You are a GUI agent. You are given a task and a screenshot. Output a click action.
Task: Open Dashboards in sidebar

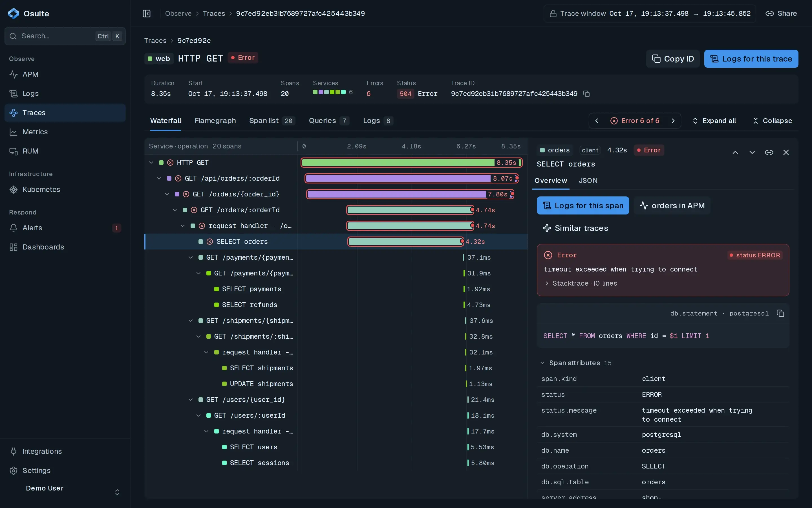[65, 247]
